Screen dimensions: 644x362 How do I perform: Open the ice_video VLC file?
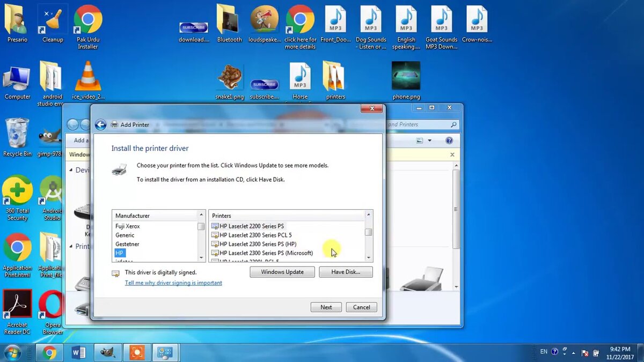pyautogui.click(x=88, y=80)
